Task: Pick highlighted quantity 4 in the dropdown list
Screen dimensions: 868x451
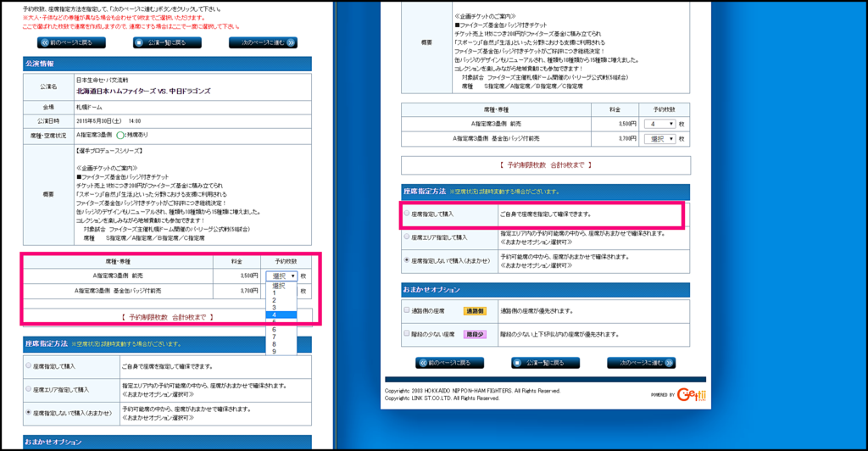Action: pyautogui.click(x=281, y=315)
